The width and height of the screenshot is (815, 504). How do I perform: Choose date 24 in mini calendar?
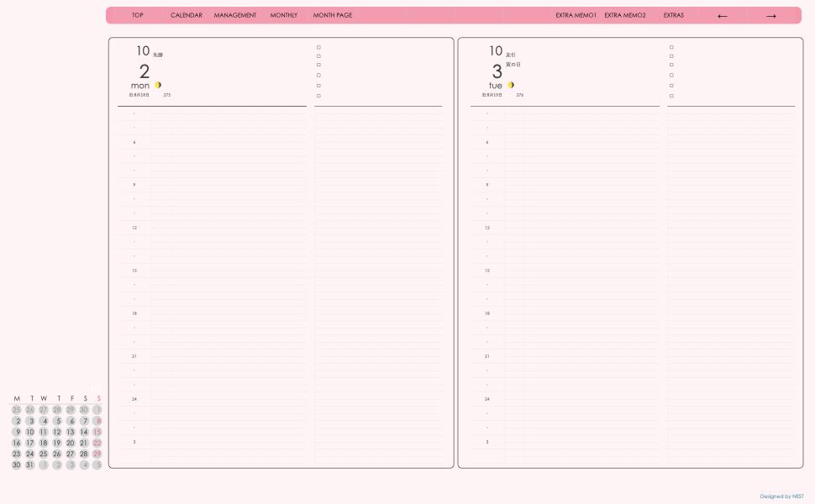click(x=30, y=454)
